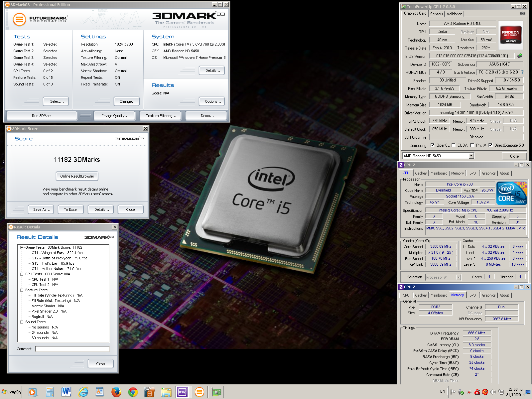Launch Firefox from the taskbar
The image size is (532, 399).
[x=116, y=392]
